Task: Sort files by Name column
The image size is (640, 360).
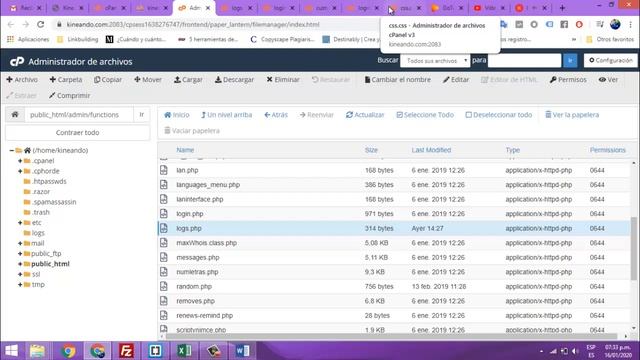Action: pyautogui.click(x=185, y=150)
